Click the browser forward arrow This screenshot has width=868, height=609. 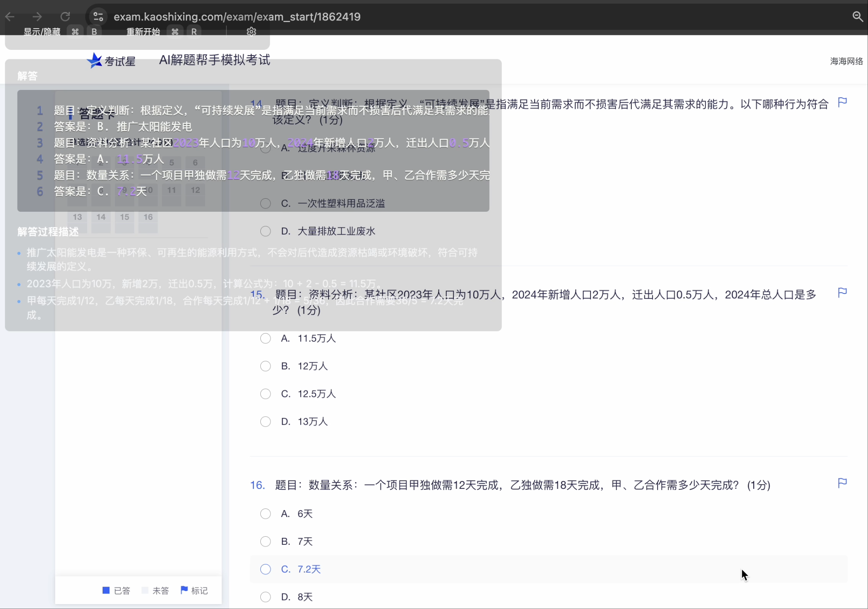pyautogui.click(x=37, y=16)
